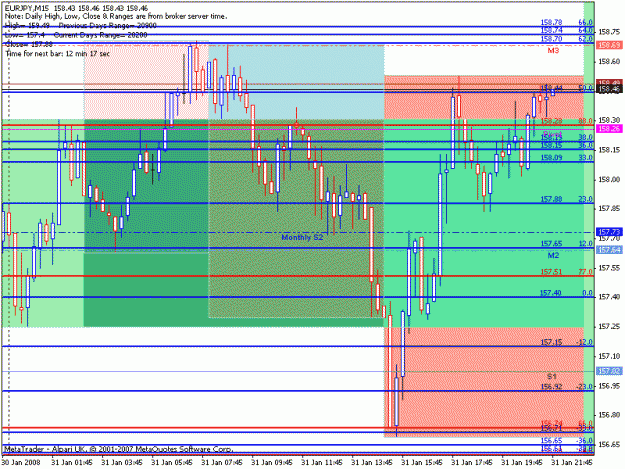
Task: Click the '31 Jan 05:45' time axis label
Action: (x=172, y=462)
